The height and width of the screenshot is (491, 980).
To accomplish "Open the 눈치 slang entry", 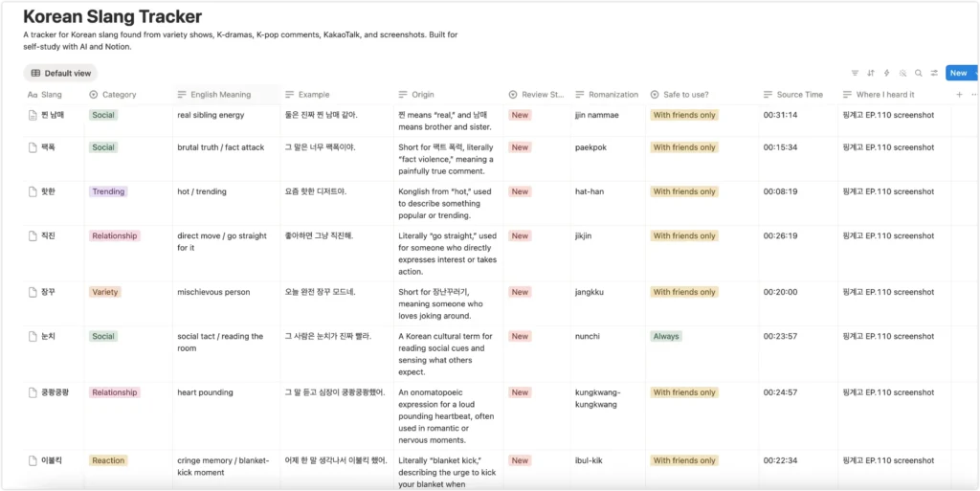I will [49, 336].
